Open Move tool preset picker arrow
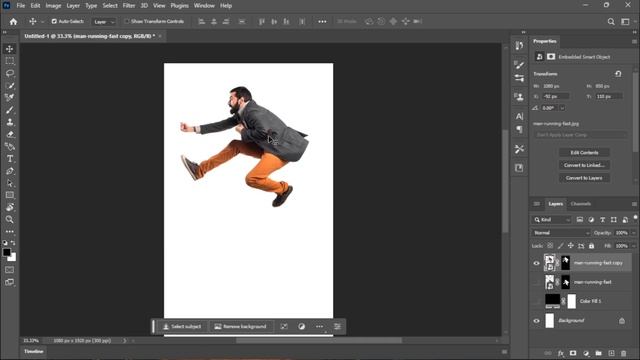 42,22
